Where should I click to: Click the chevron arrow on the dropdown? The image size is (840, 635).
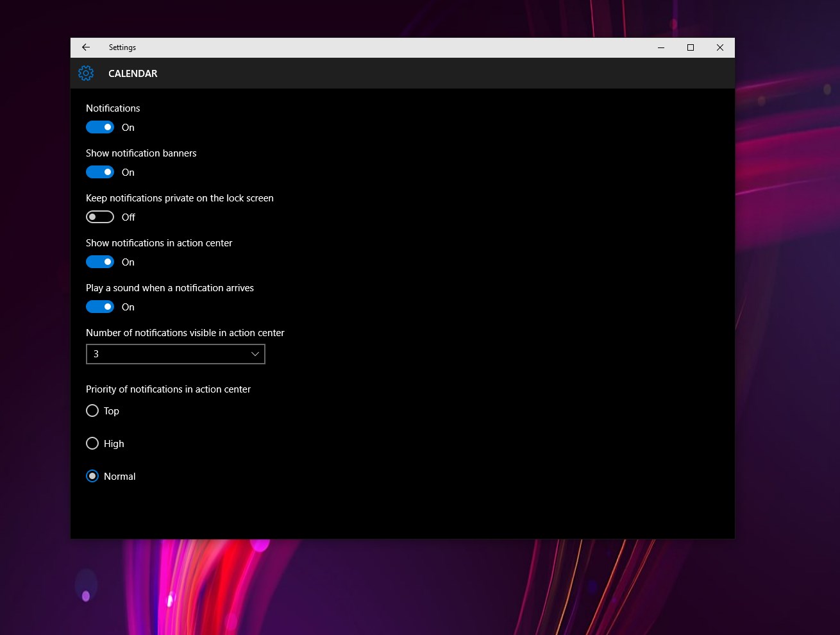[255, 354]
